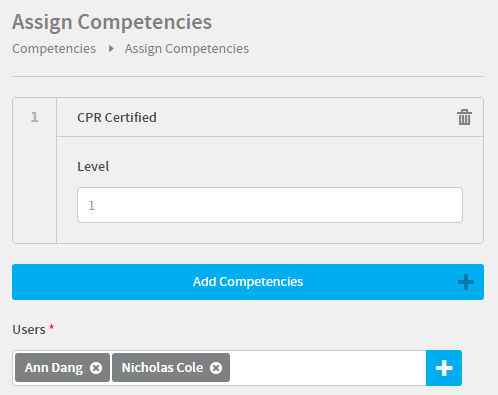Click the Users field label
This screenshot has height=395, width=498.
pos(29,329)
